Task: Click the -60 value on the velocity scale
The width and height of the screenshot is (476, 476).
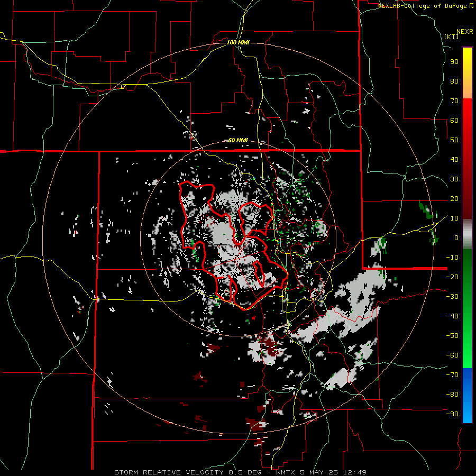Action: (x=452, y=355)
